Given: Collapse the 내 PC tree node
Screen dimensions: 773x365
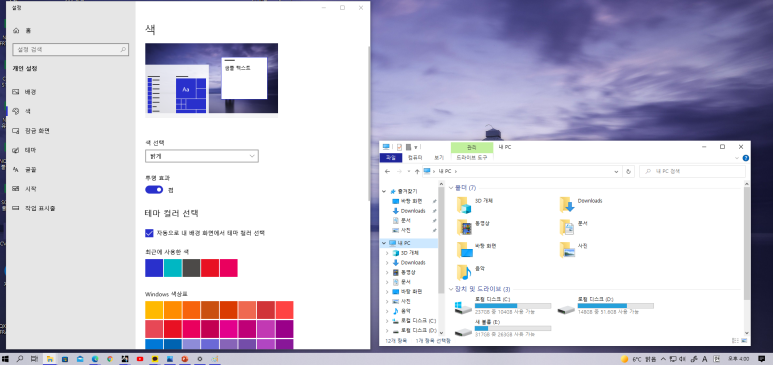Looking at the screenshot, I should tap(384, 243).
